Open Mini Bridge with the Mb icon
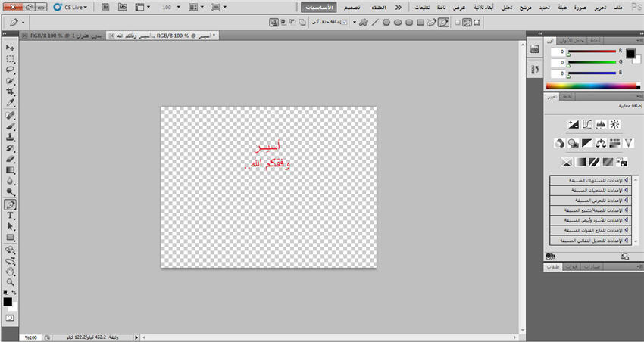The image size is (644, 342). (x=123, y=7)
